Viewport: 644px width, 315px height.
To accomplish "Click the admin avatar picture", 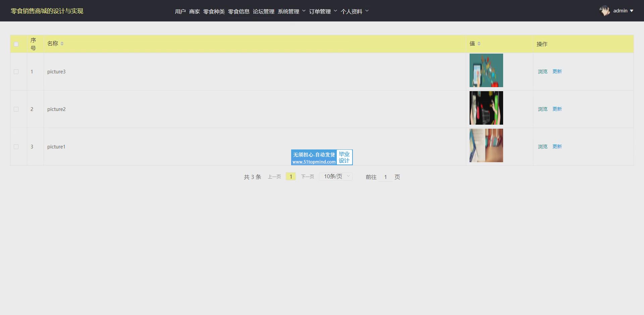I will click(x=605, y=11).
